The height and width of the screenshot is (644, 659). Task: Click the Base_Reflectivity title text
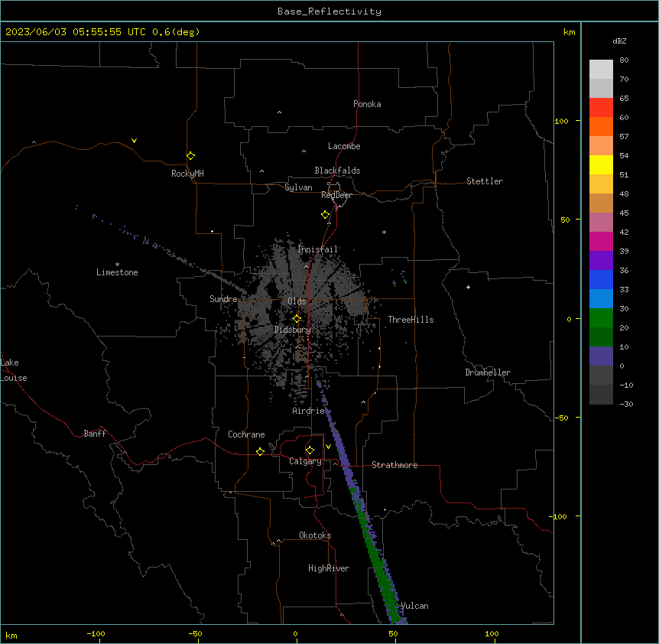(x=329, y=11)
